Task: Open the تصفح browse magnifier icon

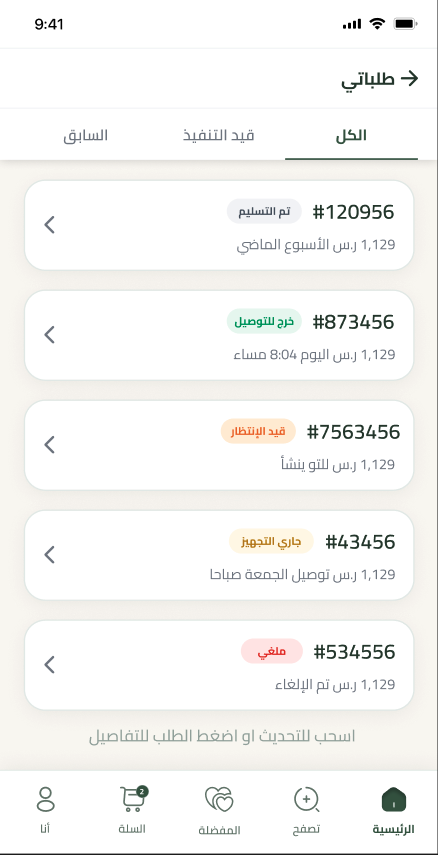Action: coord(306,800)
